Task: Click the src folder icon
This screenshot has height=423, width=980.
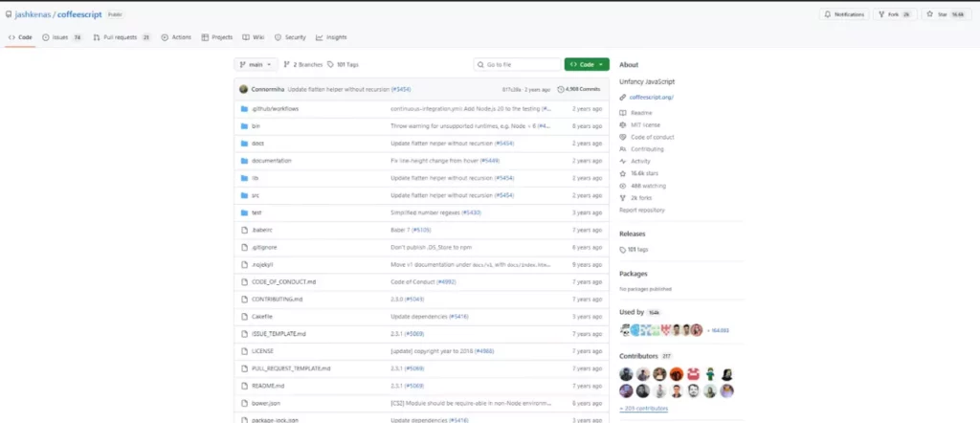Action: (x=243, y=194)
